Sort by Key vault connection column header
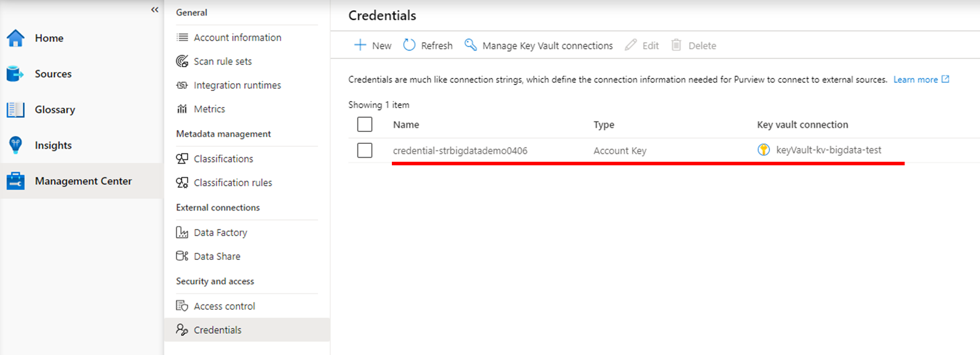This screenshot has width=980, height=355. 803,125
